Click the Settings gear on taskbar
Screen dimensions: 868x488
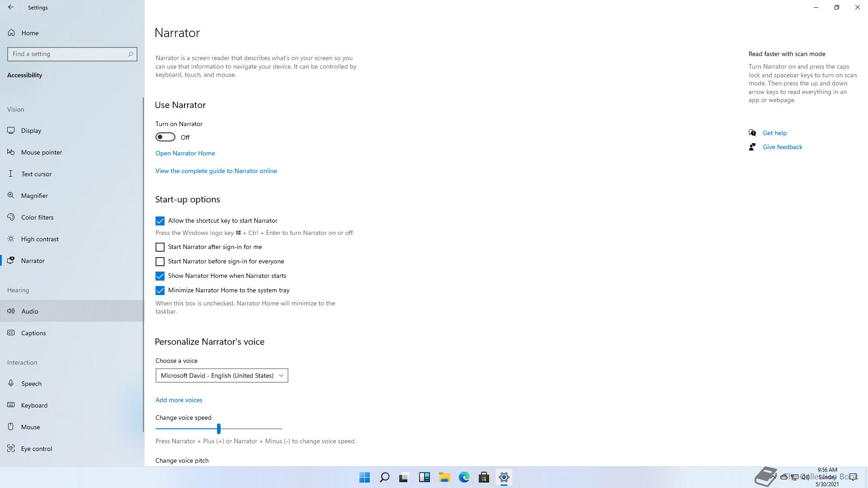(x=504, y=477)
